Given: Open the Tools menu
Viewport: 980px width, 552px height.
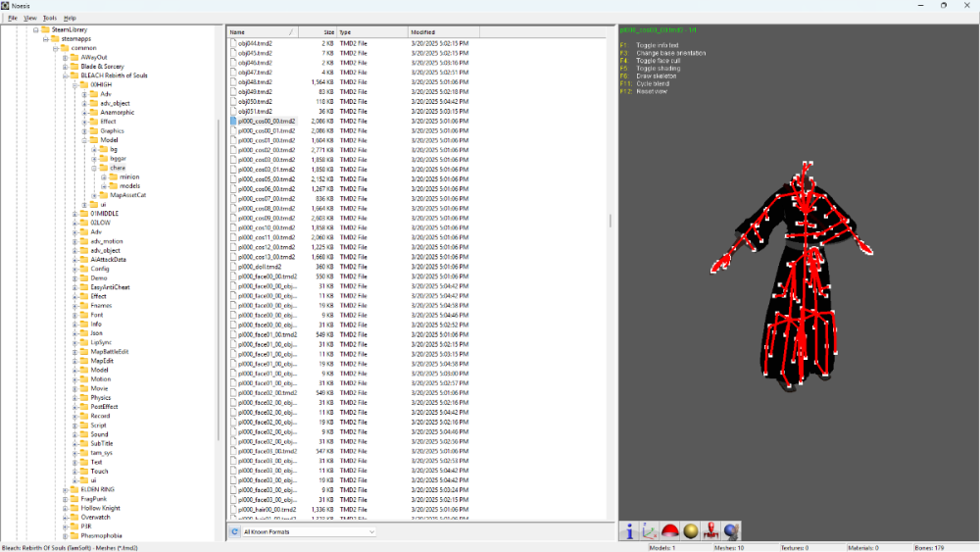Looking at the screenshot, I should click(50, 19).
